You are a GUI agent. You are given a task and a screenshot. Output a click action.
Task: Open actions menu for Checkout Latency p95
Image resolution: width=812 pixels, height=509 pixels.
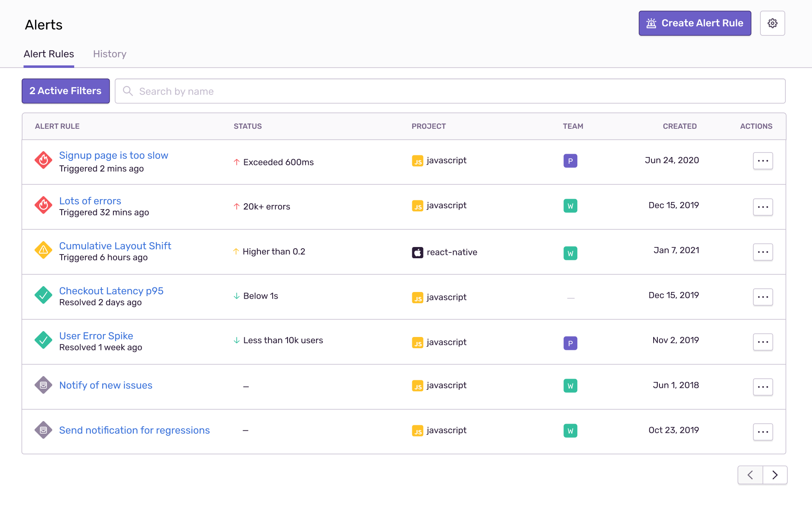[x=762, y=297]
